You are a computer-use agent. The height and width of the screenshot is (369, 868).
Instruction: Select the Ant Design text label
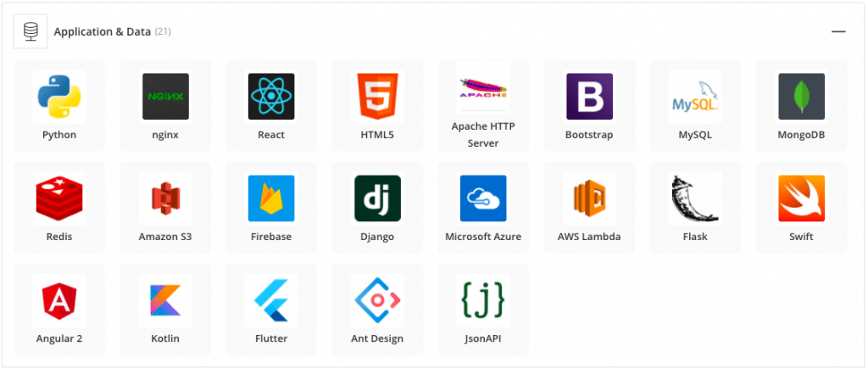pyautogui.click(x=377, y=338)
